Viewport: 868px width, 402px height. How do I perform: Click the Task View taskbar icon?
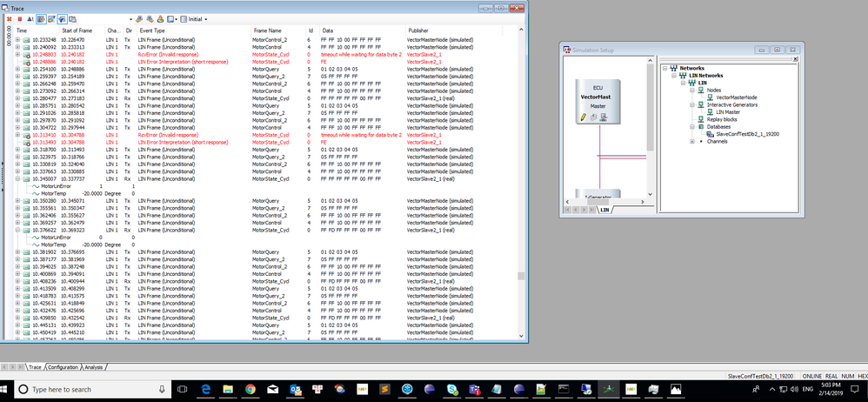pyautogui.click(x=184, y=390)
